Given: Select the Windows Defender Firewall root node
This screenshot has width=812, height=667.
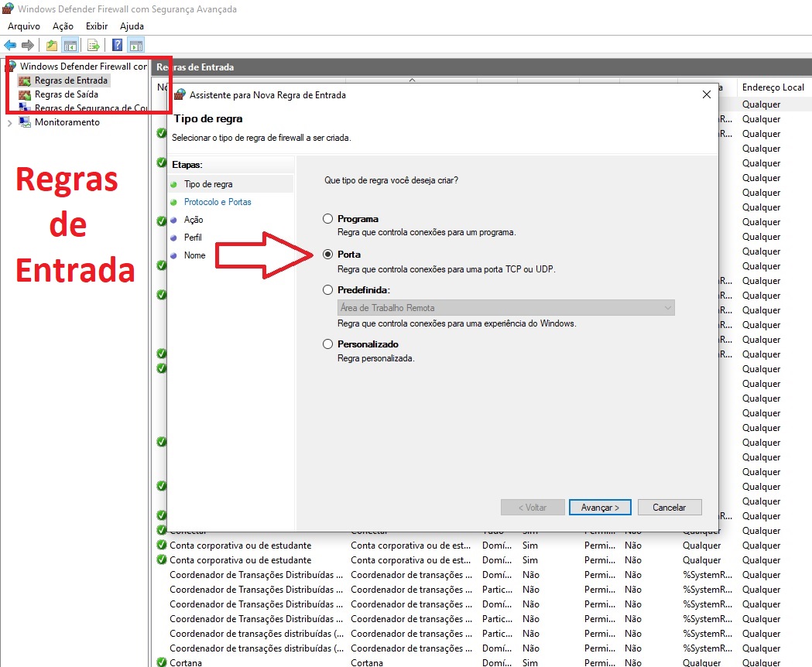Looking at the screenshot, I should [83, 67].
